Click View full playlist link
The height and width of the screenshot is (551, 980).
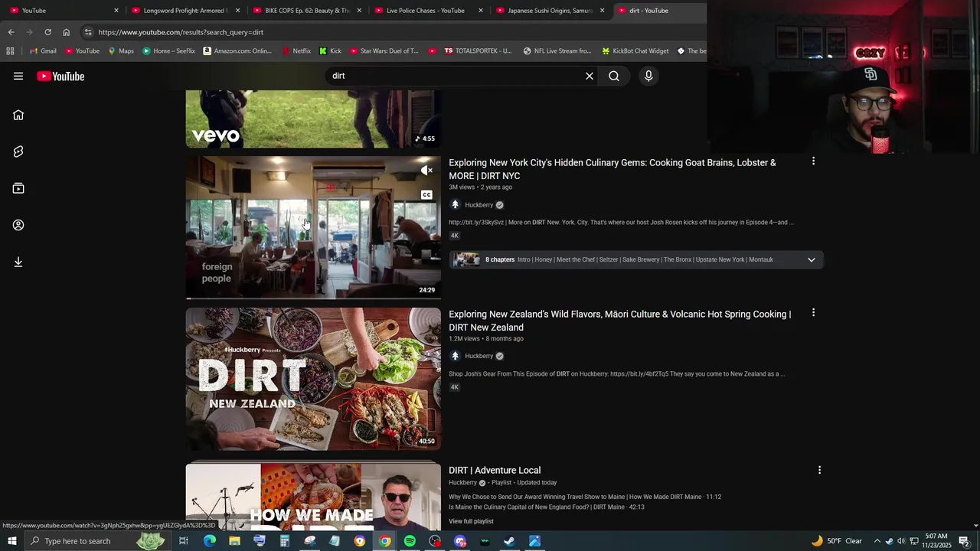[x=471, y=521]
